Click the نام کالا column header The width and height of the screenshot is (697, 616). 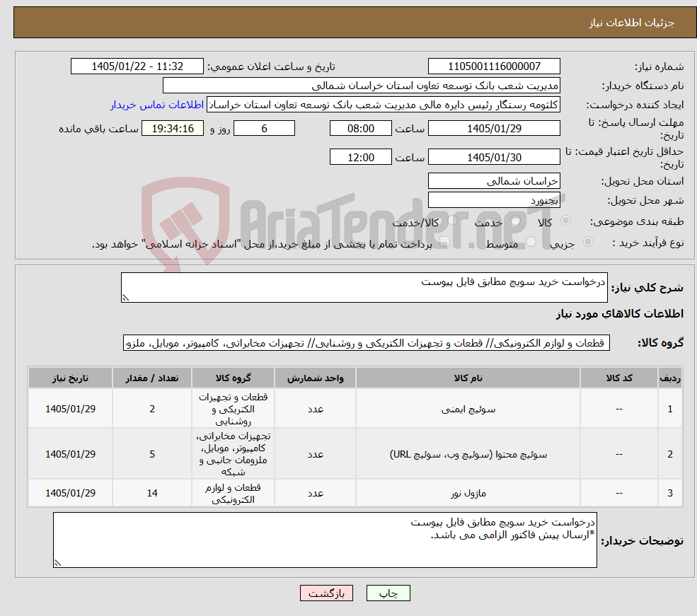468,378
